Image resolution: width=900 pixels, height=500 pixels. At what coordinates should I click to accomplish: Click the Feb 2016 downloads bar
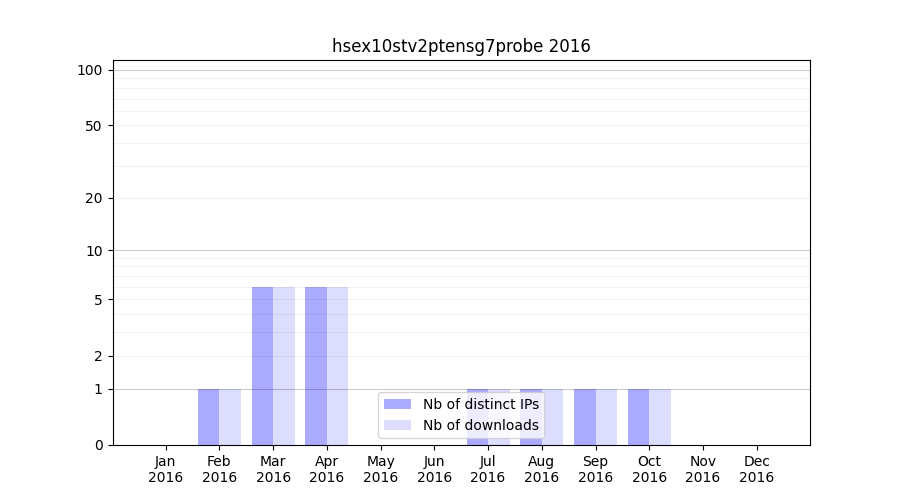(230, 417)
